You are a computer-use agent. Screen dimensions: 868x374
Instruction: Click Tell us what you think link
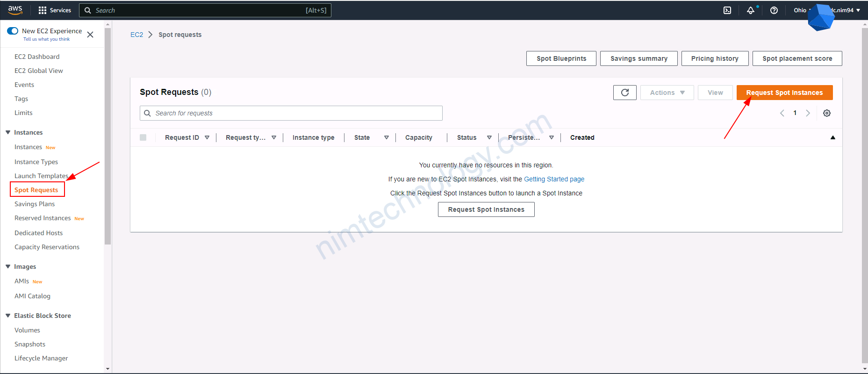coord(46,39)
